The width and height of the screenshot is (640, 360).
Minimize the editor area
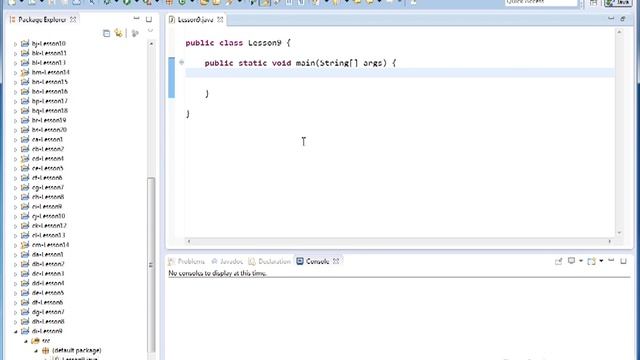tap(611, 19)
